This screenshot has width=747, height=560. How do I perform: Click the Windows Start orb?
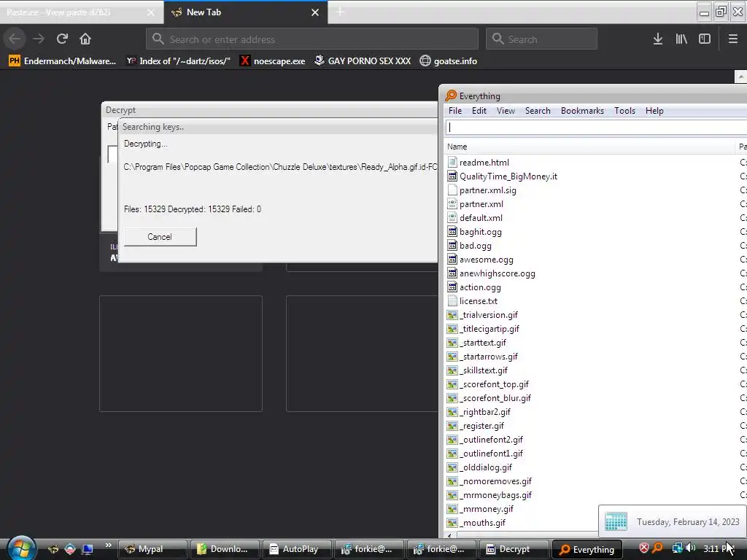coord(21,548)
